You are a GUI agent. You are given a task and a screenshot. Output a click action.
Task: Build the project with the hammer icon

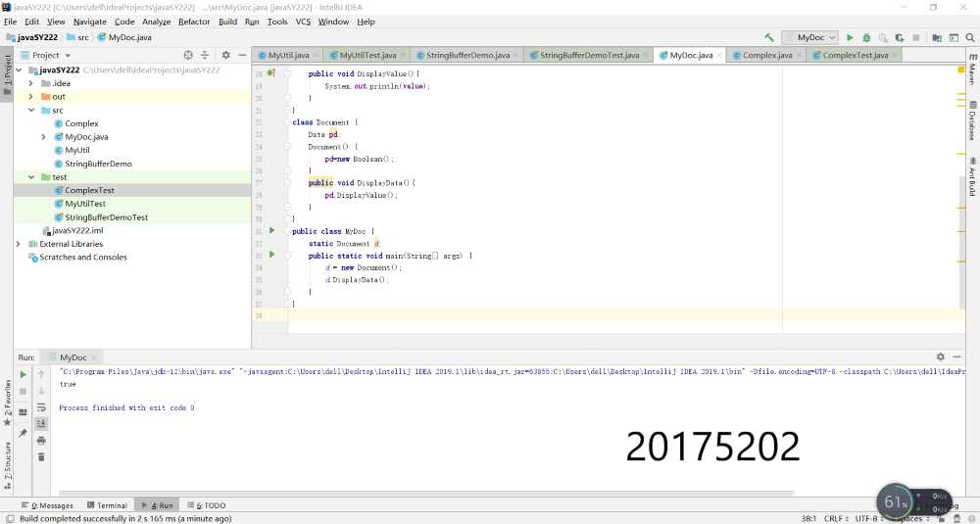coord(768,37)
